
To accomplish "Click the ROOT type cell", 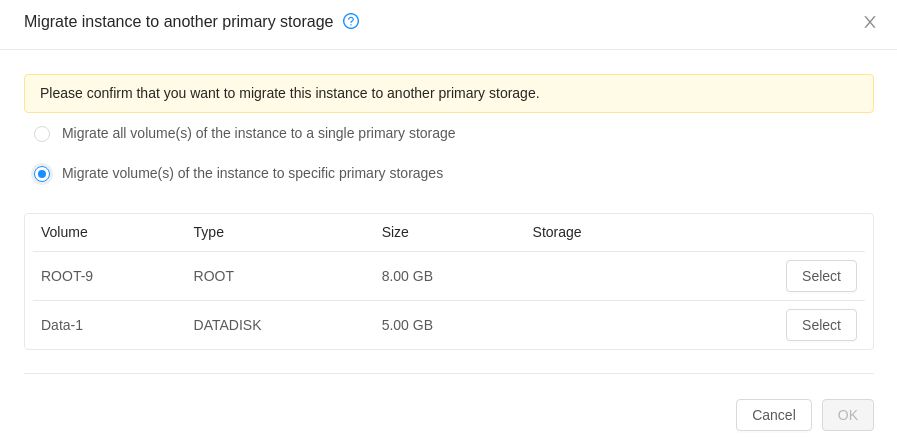I will (x=213, y=276).
